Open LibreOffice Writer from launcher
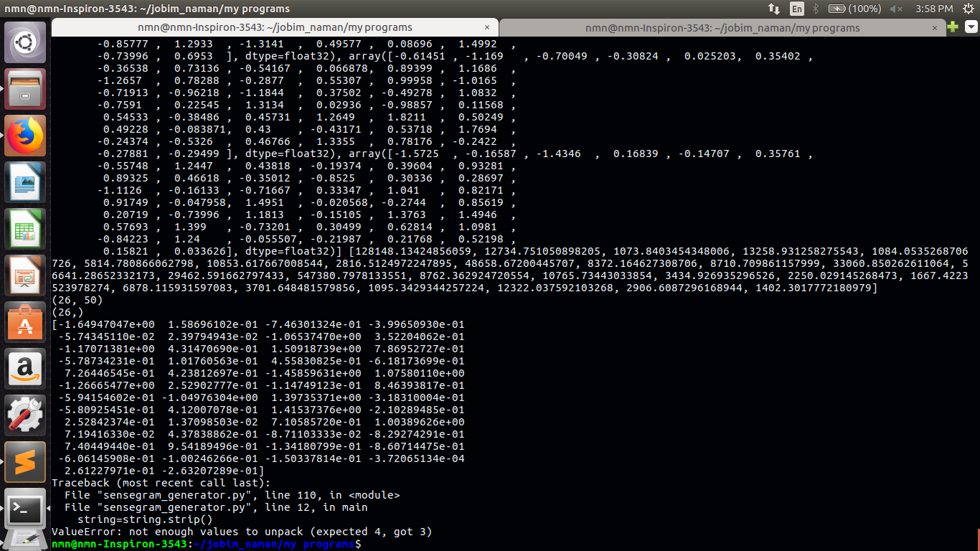This screenshot has width=980, height=551. point(25,182)
